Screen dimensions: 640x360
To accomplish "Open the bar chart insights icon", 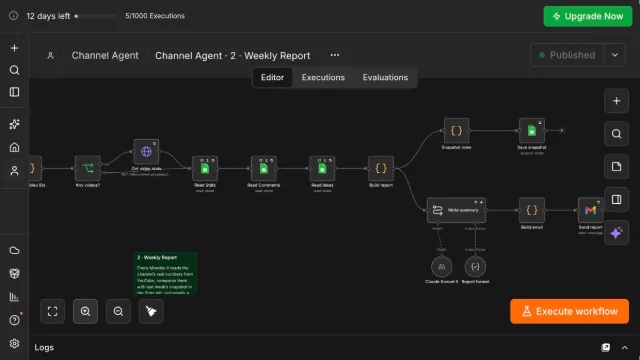I will [x=14, y=297].
